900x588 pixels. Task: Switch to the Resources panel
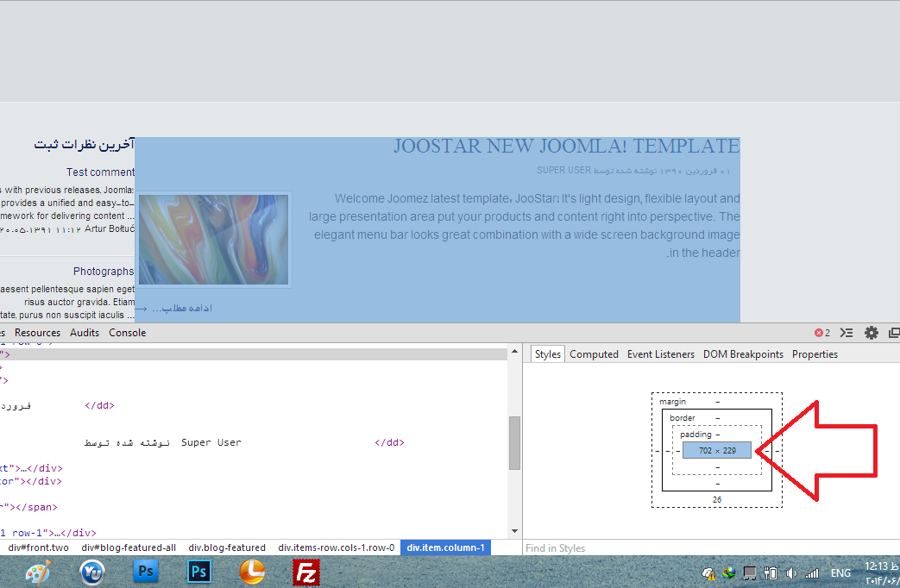tap(37, 333)
